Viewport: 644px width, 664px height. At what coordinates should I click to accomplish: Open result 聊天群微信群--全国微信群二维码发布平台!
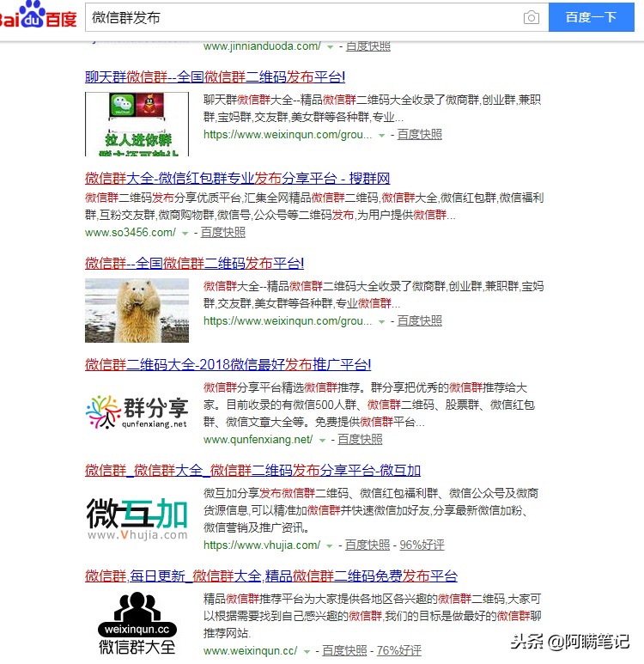point(215,77)
